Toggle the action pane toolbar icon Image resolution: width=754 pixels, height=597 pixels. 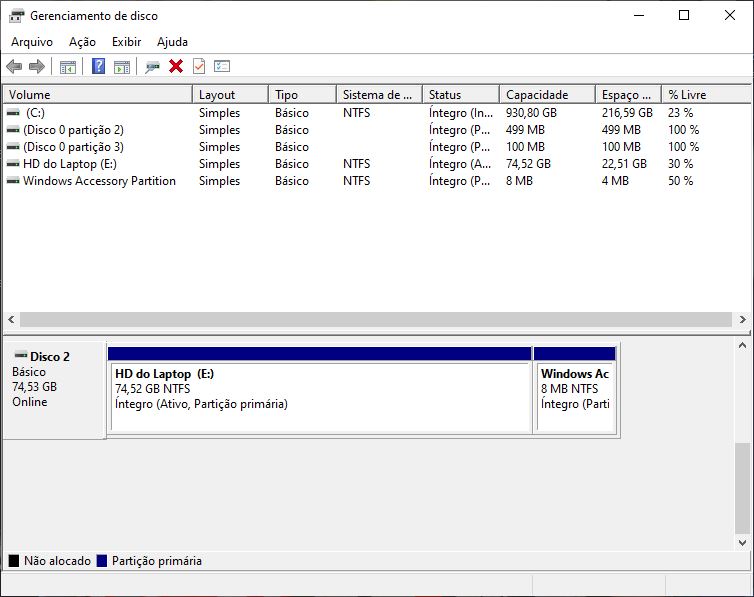(x=122, y=66)
